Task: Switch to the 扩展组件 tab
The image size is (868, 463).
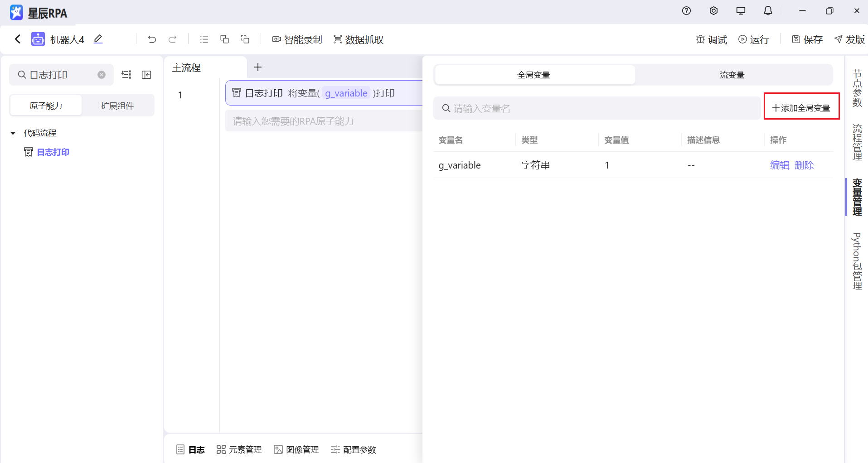Action: pos(117,105)
